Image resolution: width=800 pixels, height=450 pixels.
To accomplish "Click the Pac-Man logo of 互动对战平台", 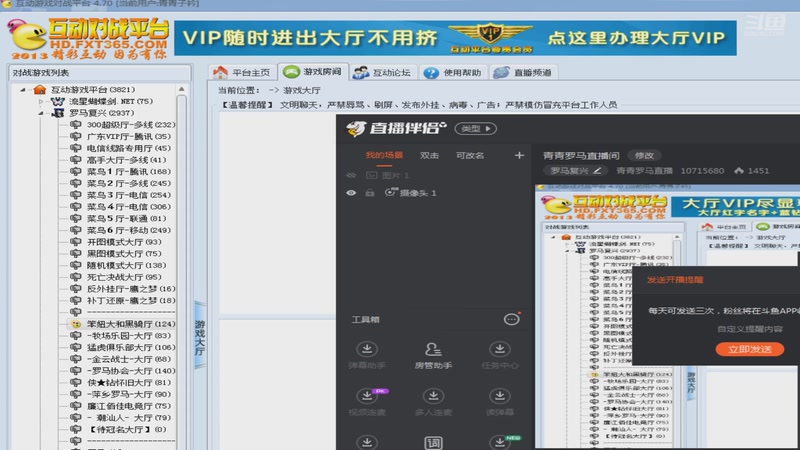I will point(28,36).
